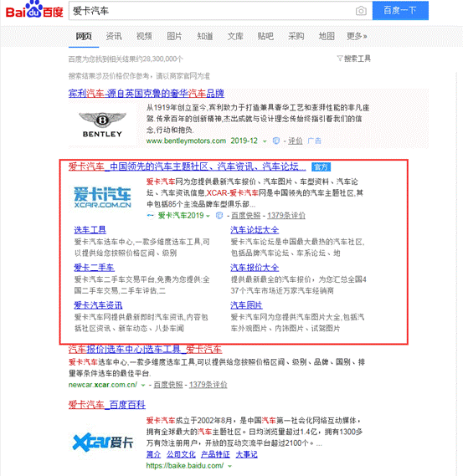Expand the 更多» menu
The width and height of the screenshot is (463, 476).
coord(357,37)
